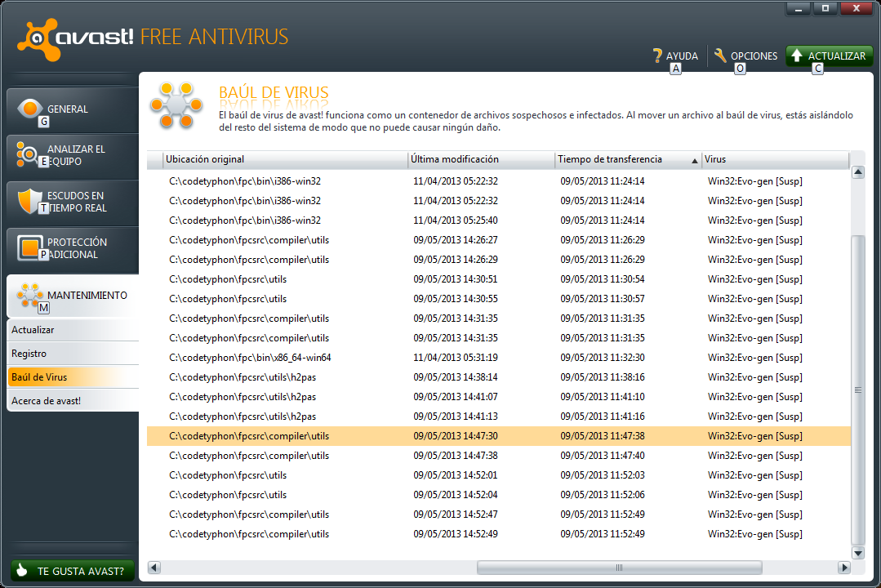Viewport: 881px width, 588px height.
Task: Open the General section
Action: [x=73, y=109]
